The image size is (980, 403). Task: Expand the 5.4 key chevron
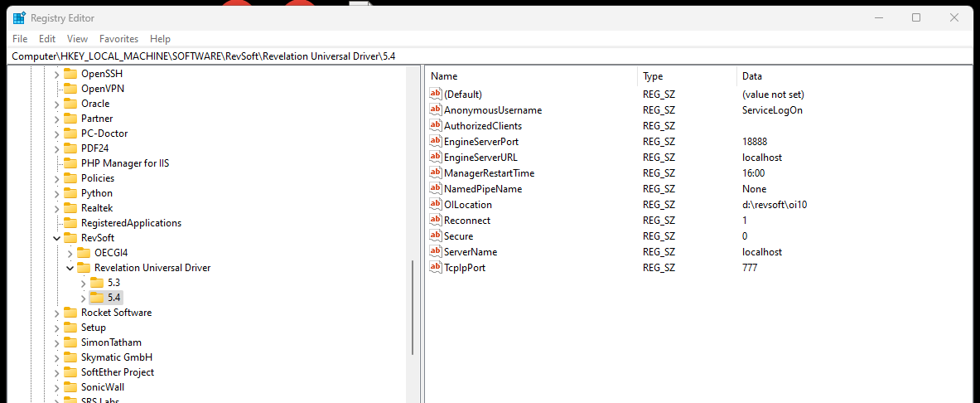click(84, 298)
